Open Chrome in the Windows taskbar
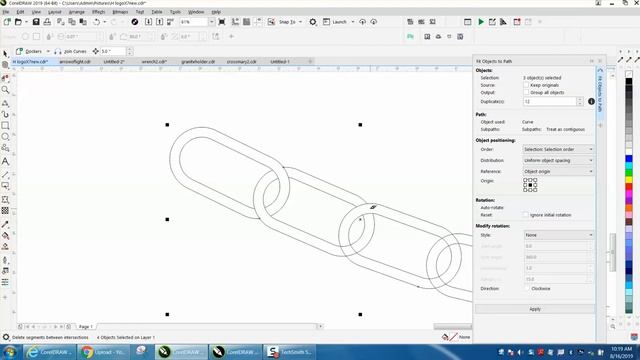 click(x=104, y=352)
